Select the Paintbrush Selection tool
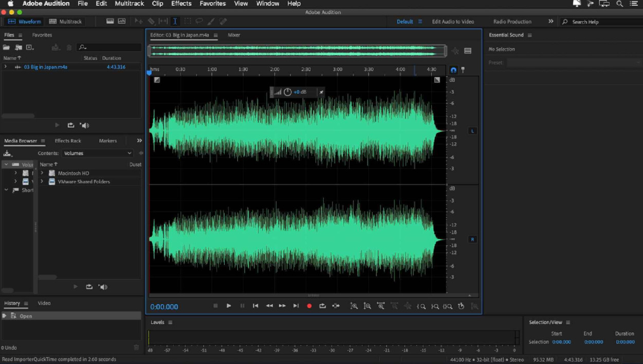This screenshot has height=364, width=643. (211, 21)
